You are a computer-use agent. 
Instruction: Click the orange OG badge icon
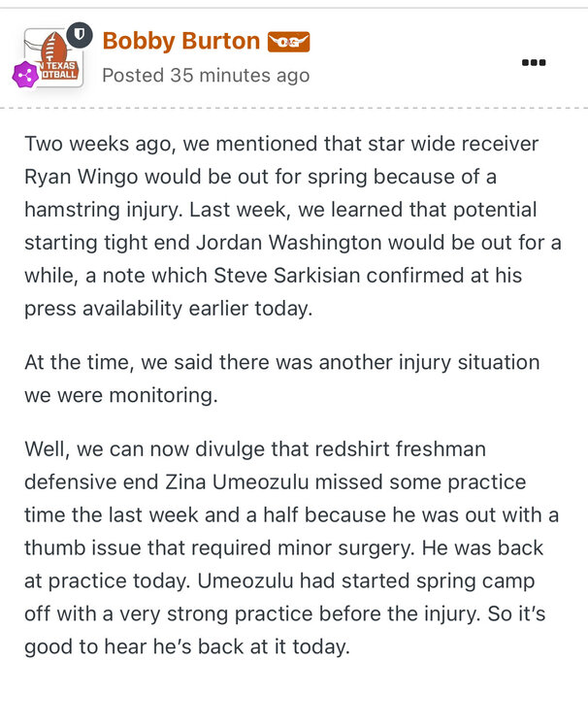click(288, 42)
